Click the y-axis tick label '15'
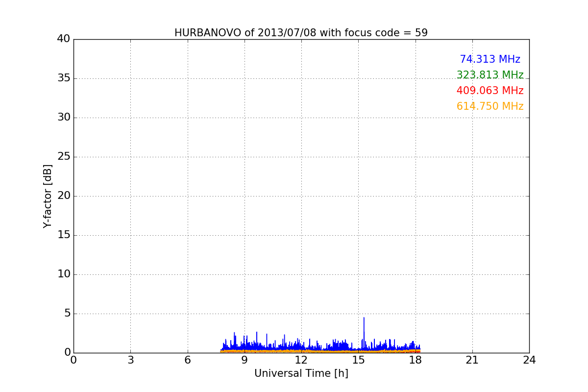The image size is (588, 392). click(64, 235)
